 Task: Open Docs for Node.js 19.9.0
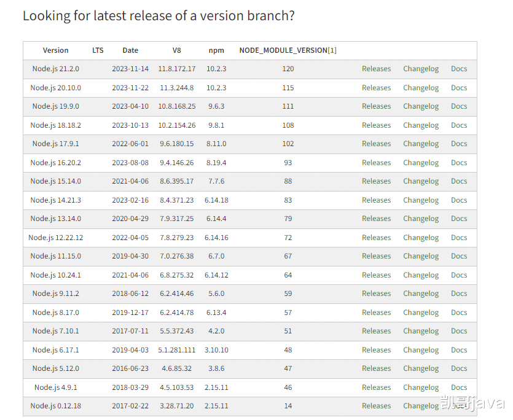[459, 106]
